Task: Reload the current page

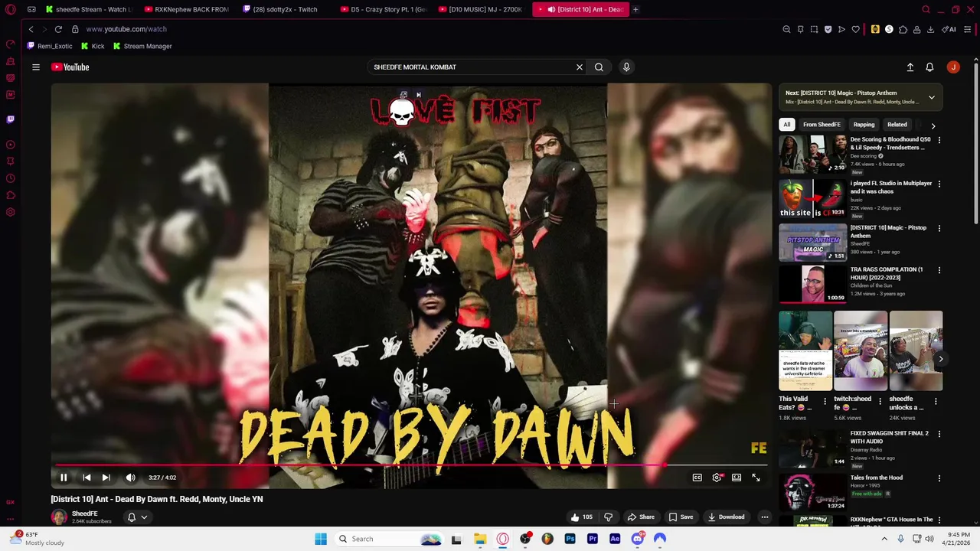Action: [58, 29]
